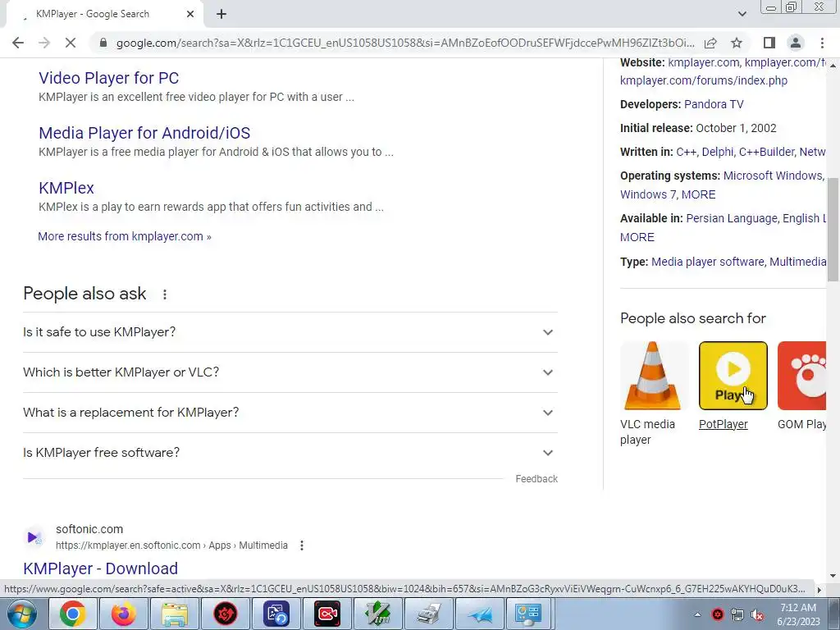Click the scrollbar down arrow
840x630 pixels.
833,576
